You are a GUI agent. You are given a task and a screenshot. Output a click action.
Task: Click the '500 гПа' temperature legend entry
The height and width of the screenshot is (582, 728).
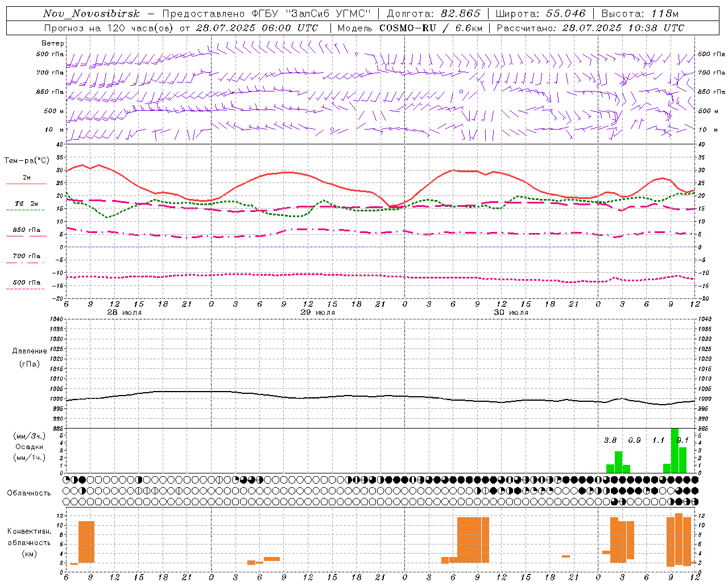(27, 282)
